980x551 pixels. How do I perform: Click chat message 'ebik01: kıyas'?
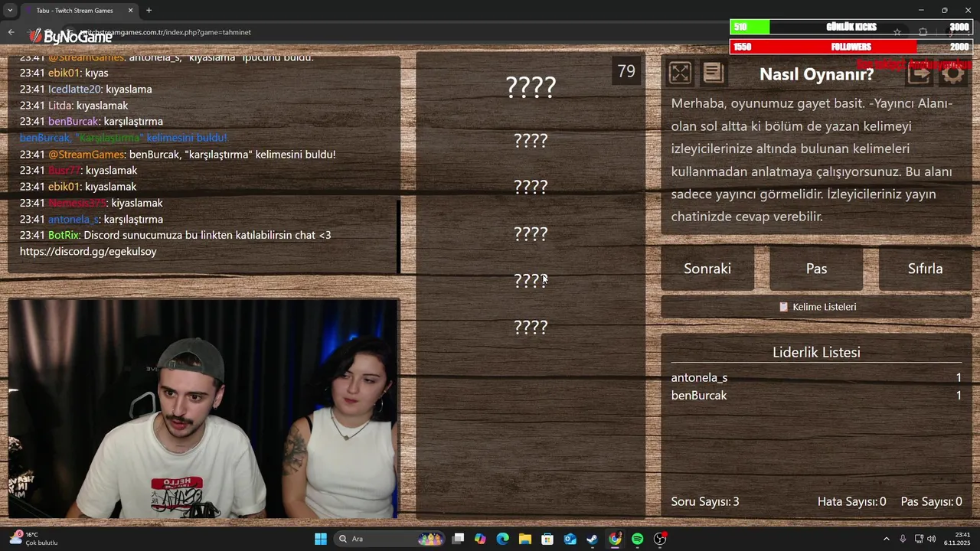click(x=64, y=73)
